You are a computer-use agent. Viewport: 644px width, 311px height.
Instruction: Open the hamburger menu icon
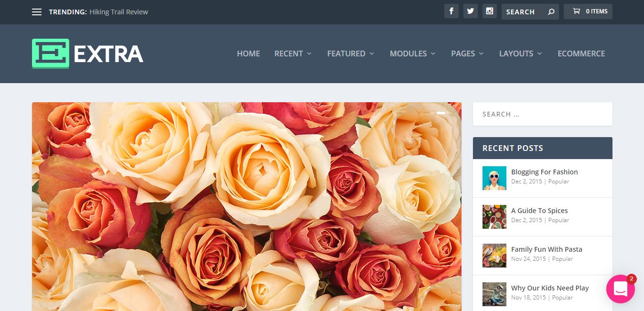[x=37, y=12]
